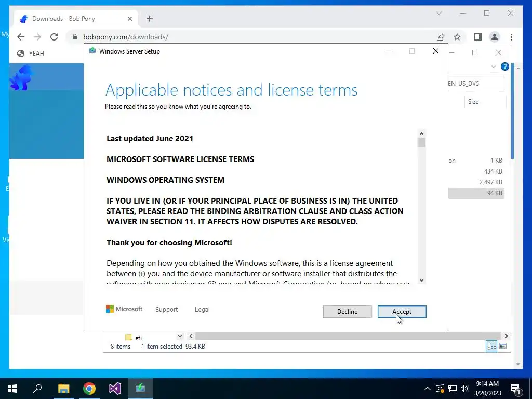Screen dimensions: 532x399
Task: Switch File Explorer to details view
Action: tap(491, 346)
